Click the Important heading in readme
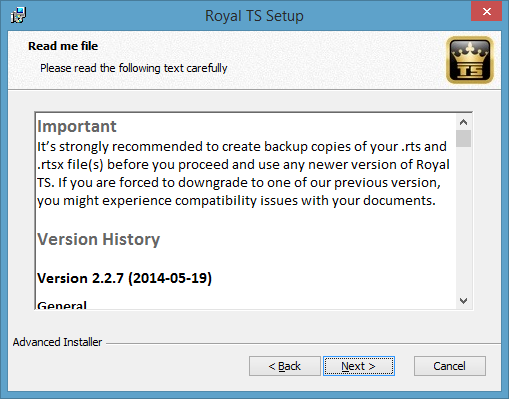This screenshot has height=399, width=509. tap(77, 126)
